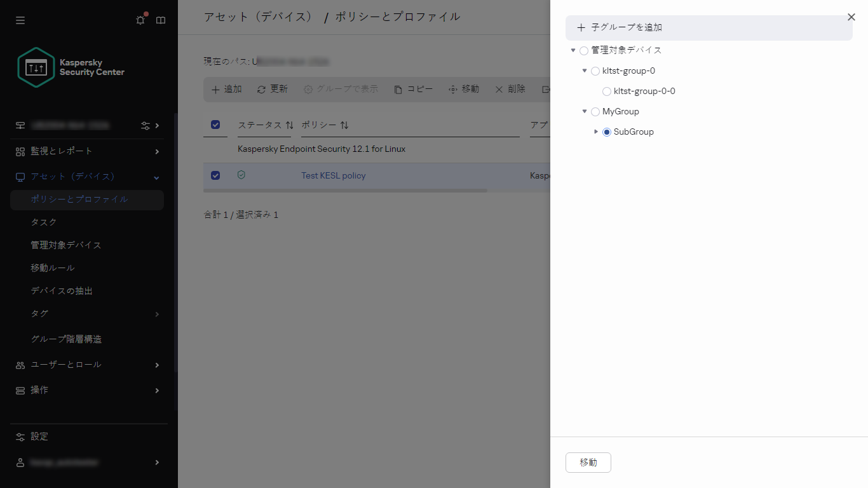The image size is (868, 488).
Task: Open server properties gear beside server name
Action: point(146,125)
